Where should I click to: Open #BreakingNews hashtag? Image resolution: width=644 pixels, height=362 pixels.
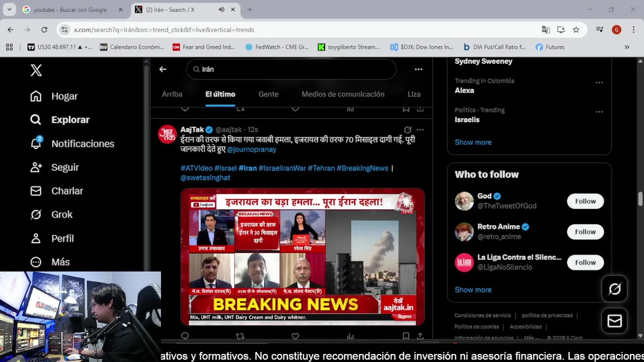click(362, 168)
